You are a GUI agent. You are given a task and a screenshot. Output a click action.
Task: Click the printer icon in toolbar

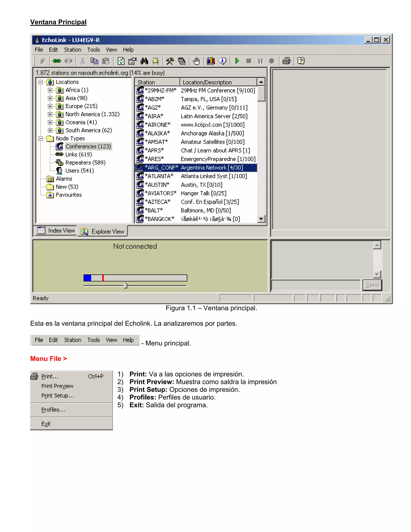click(x=286, y=61)
